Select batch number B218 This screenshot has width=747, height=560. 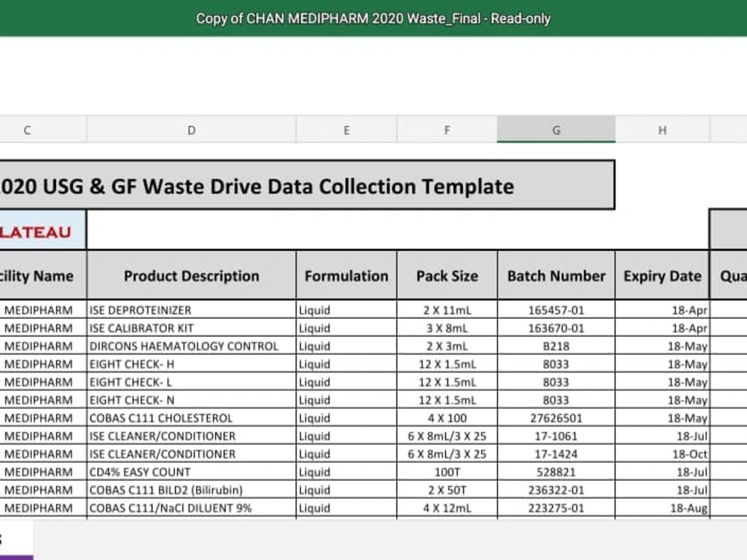(556, 346)
